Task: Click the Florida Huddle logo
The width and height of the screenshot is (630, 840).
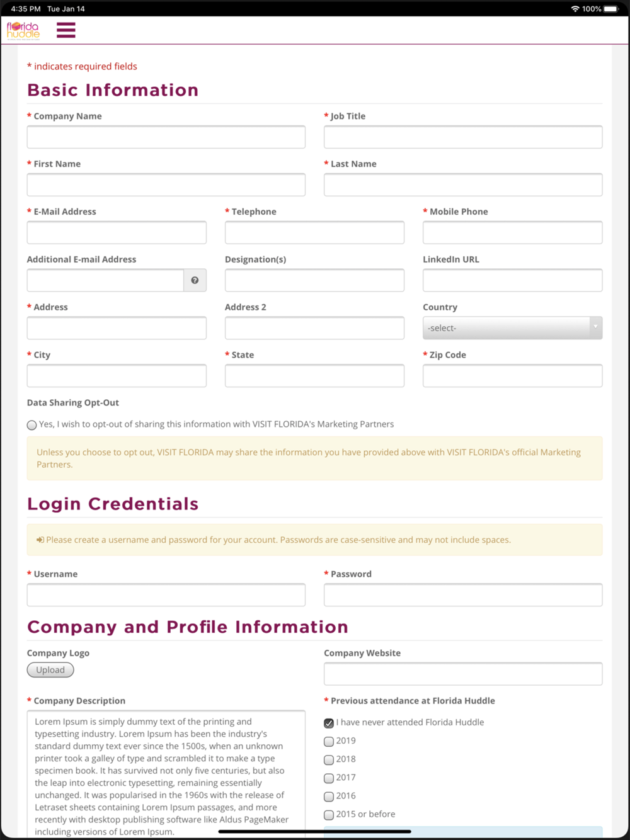Action: pyautogui.click(x=23, y=30)
